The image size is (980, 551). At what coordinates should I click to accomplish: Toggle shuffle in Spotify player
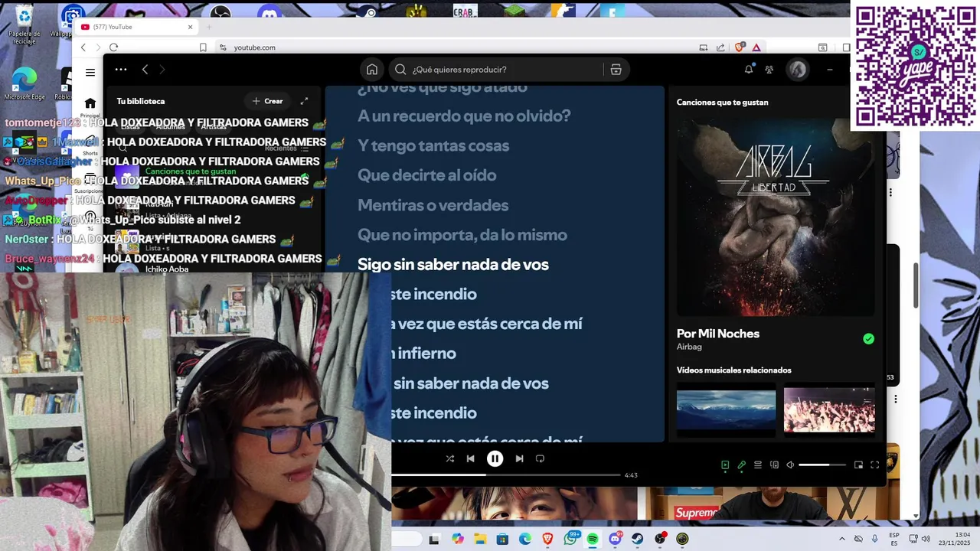pos(449,458)
